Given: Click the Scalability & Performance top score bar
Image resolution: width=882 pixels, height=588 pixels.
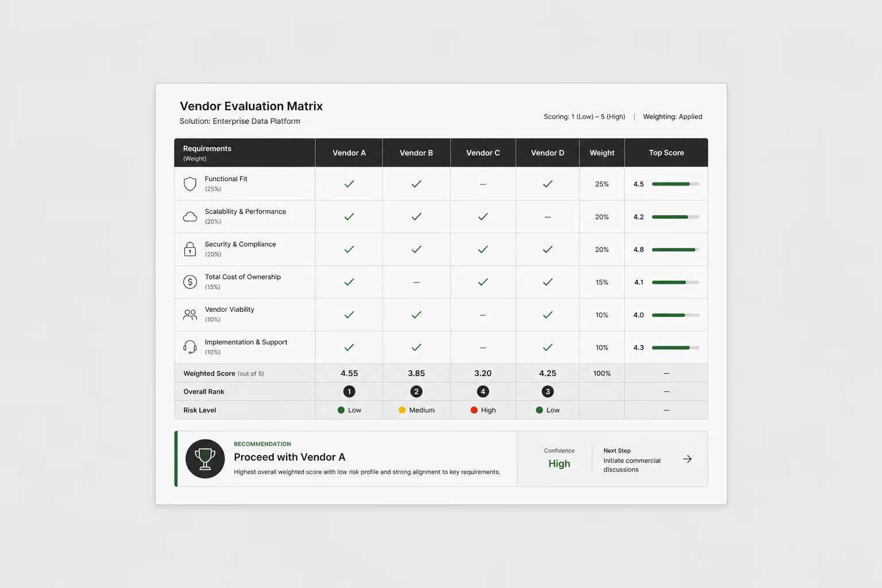Looking at the screenshot, I should tap(675, 216).
